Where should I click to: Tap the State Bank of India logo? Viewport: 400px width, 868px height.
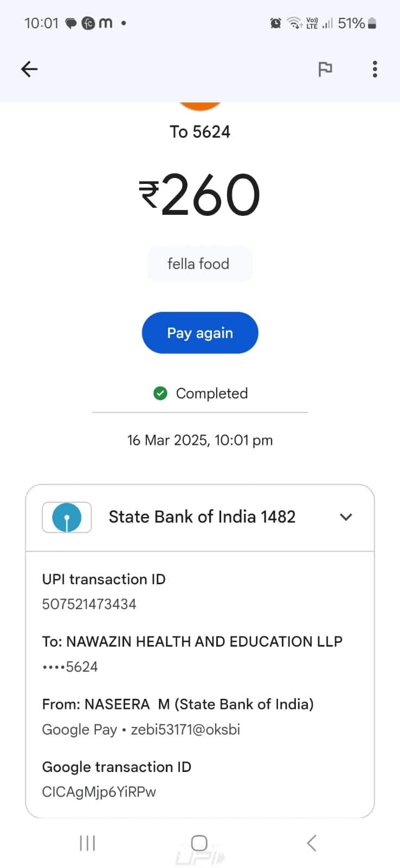click(x=67, y=518)
